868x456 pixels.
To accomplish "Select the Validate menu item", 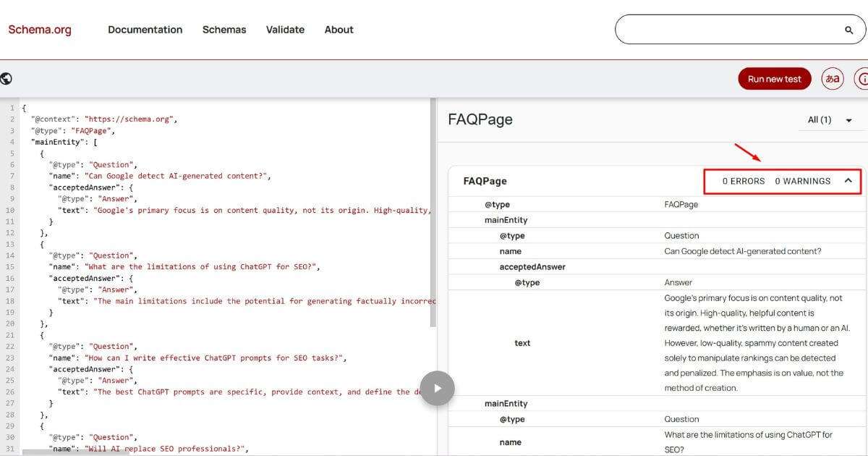I will (x=285, y=30).
